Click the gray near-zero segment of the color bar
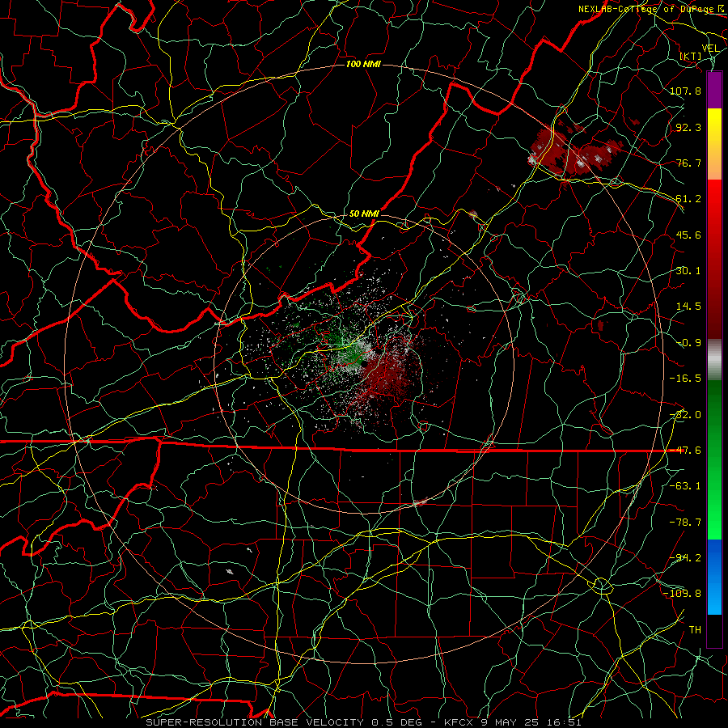Viewport: 728px width, 728px height. point(714,359)
